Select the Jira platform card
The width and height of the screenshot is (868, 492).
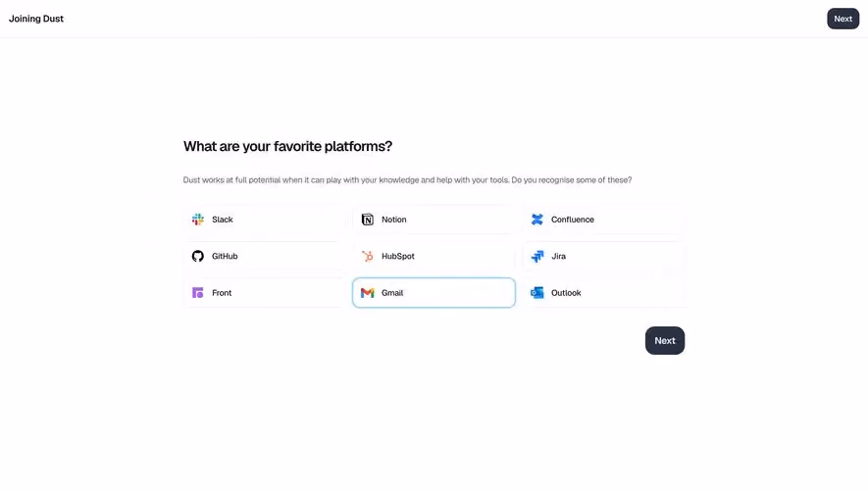point(603,256)
